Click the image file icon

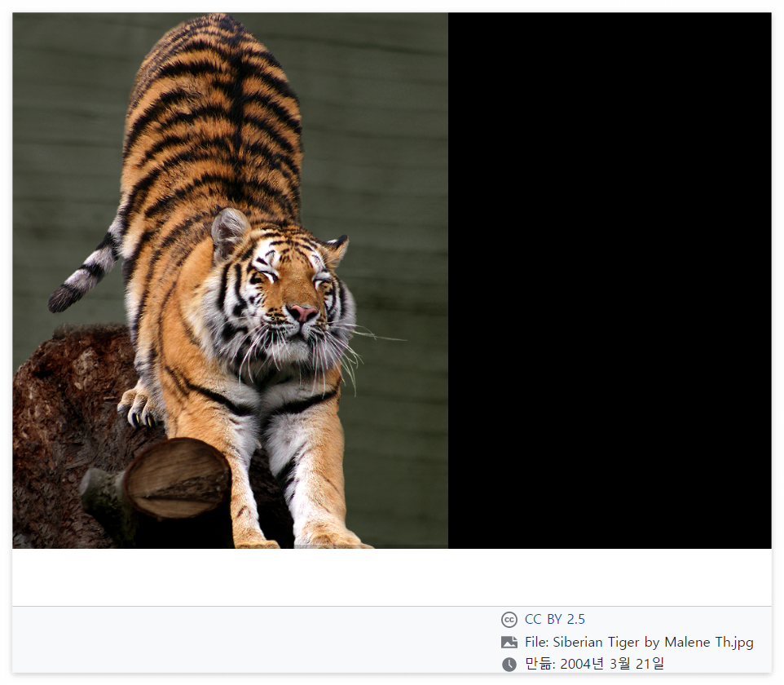(509, 642)
